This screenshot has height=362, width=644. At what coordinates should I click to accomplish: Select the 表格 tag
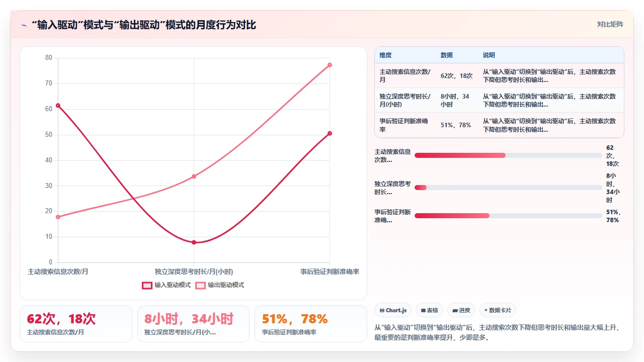pos(429,310)
